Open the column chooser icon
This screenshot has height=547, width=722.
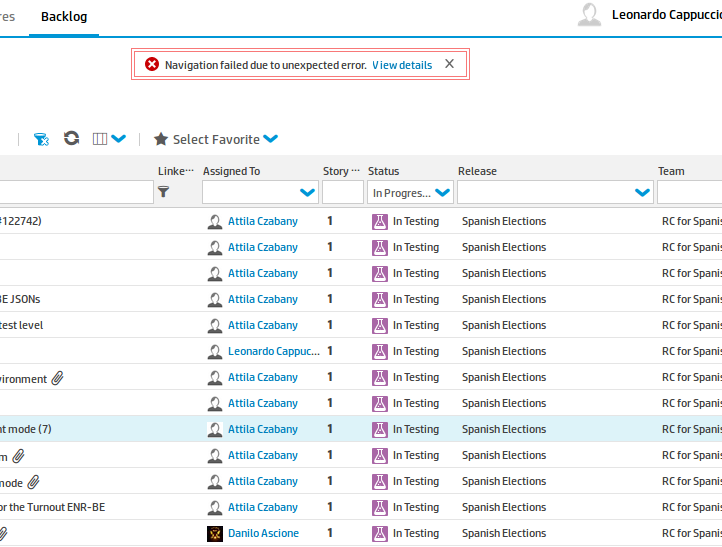(100, 139)
